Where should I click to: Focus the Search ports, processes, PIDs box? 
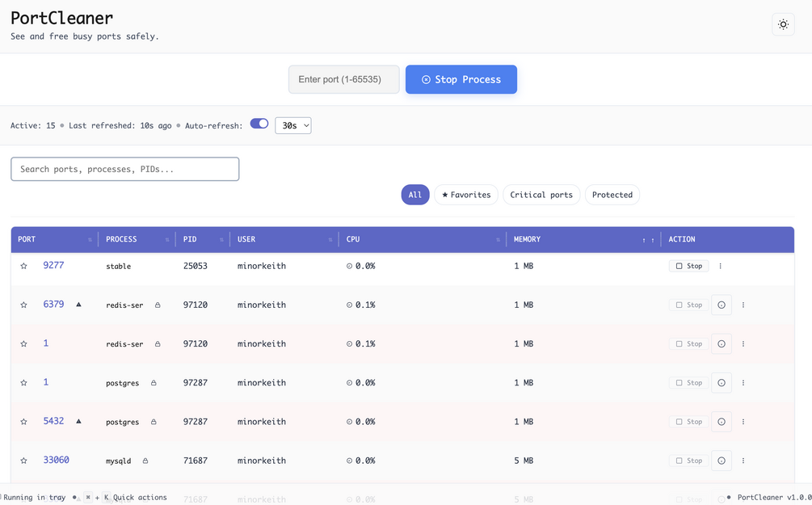click(124, 169)
